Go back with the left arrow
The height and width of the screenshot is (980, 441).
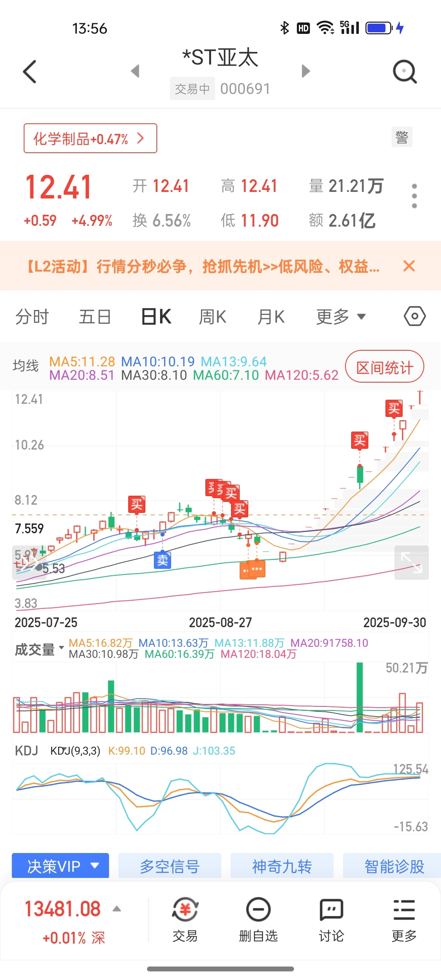click(x=30, y=72)
